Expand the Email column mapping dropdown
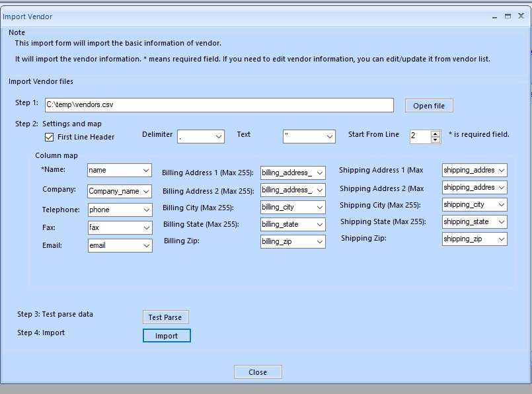The image size is (532, 394). pos(146,245)
